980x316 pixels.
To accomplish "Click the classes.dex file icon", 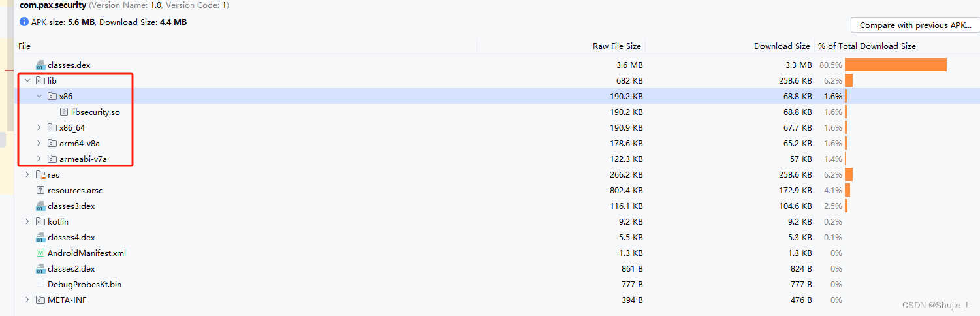I will [40, 65].
